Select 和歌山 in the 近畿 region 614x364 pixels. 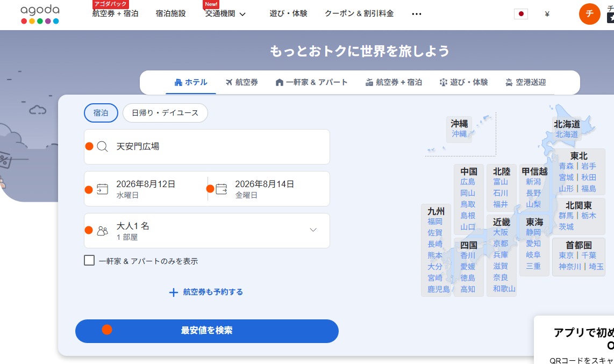pos(504,289)
